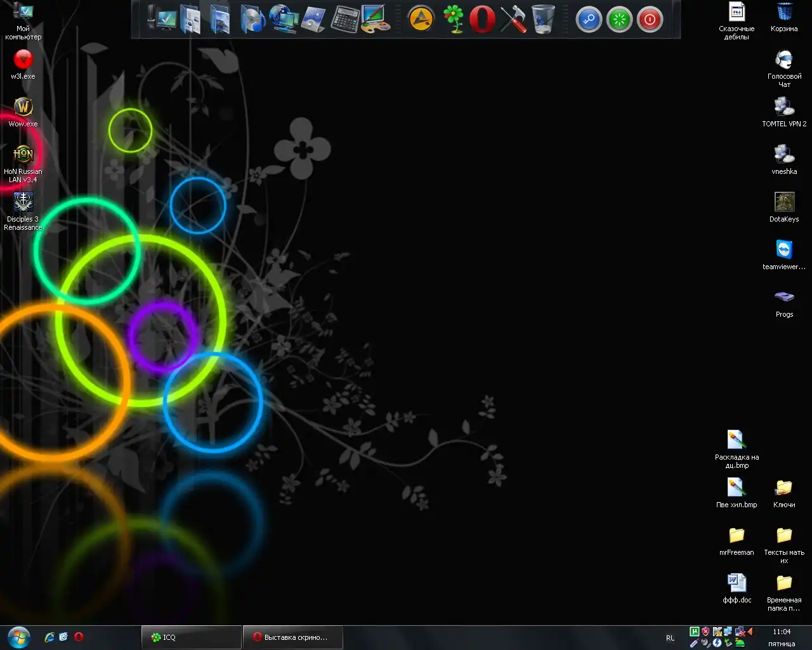The image size is (812, 650).
Task: Open the RL keyboard language switcher
Action: (x=671, y=638)
